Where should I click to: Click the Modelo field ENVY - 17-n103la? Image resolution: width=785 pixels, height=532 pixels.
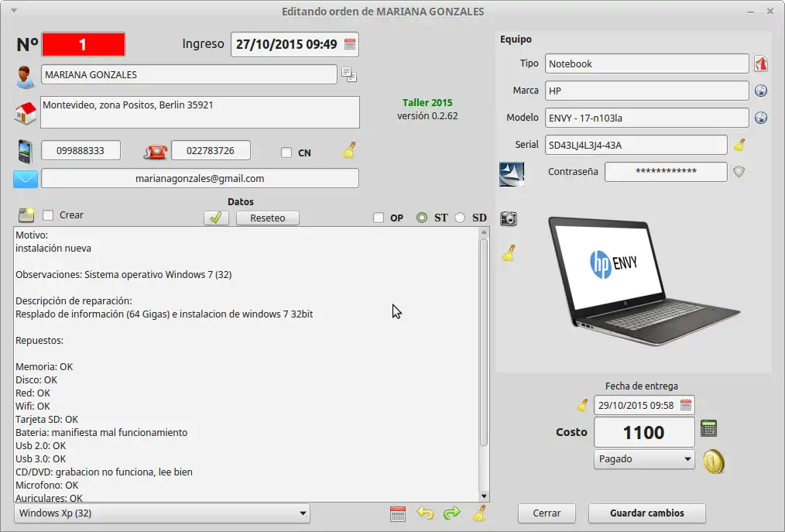coord(647,118)
